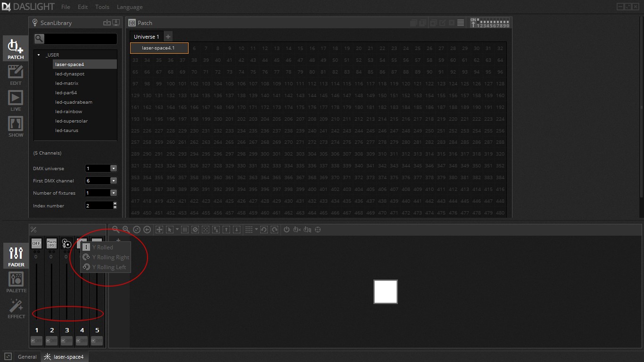
Task: Click the swap up-down arrows icon
Action: 216,230
